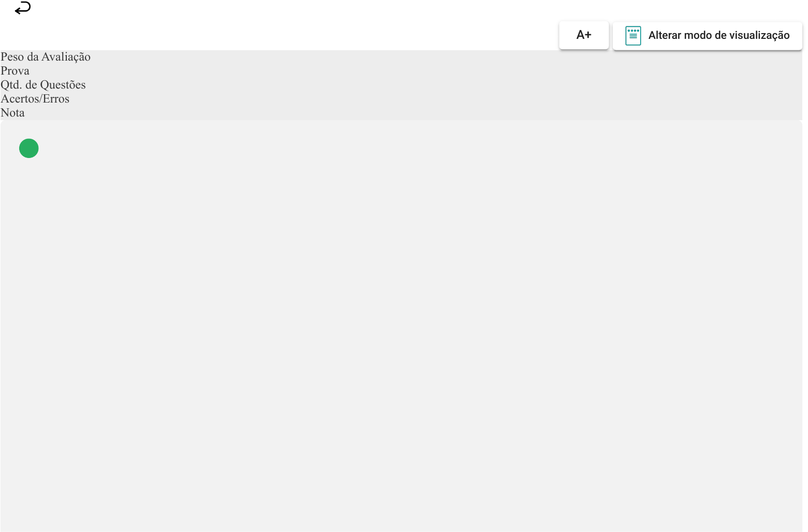Click the A+ button

tap(584, 35)
